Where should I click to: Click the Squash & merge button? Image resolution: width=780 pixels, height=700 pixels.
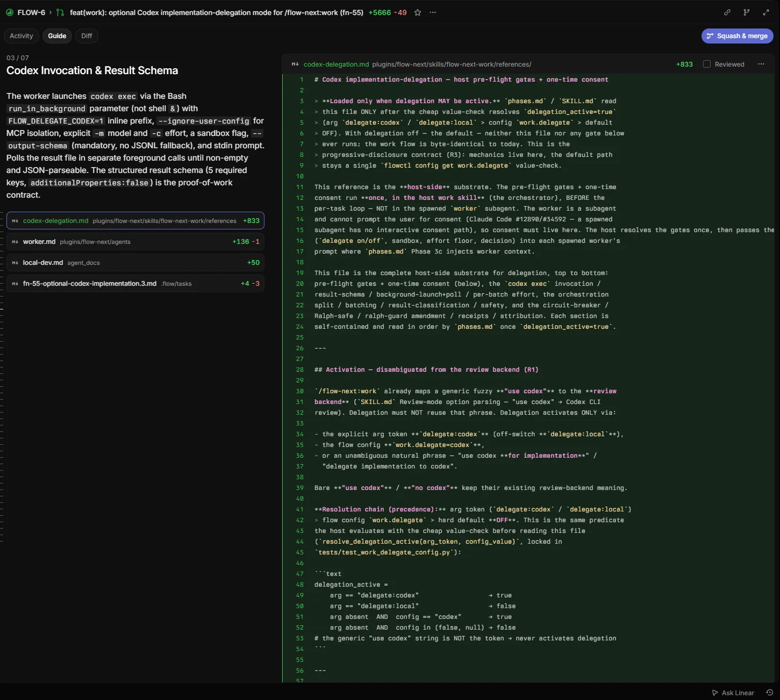(x=738, y=36)
